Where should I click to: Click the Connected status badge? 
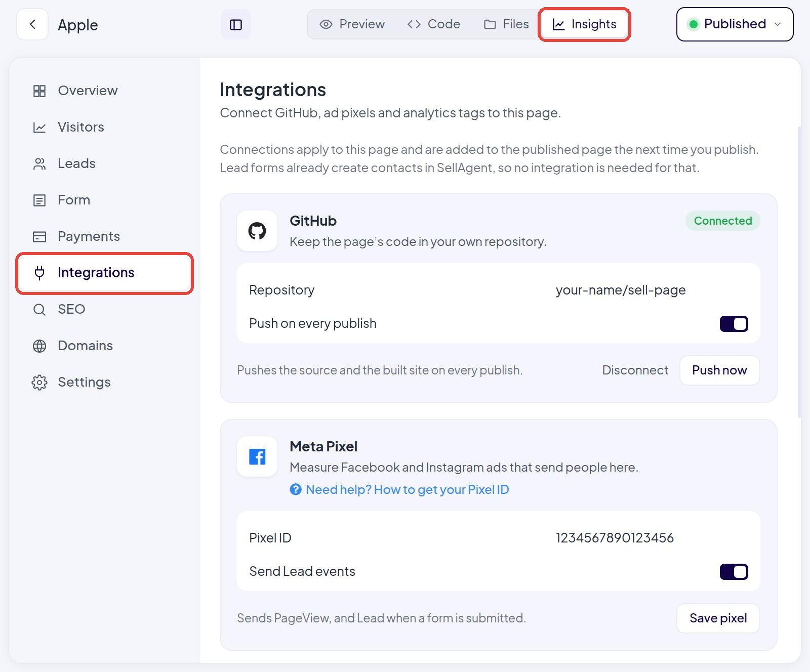click(722, 221)
